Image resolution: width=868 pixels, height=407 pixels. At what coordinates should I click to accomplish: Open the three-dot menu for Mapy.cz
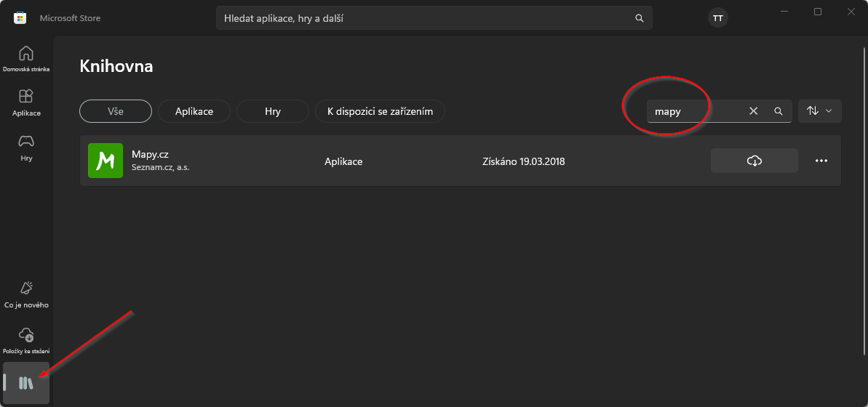[x=821, y=161]
